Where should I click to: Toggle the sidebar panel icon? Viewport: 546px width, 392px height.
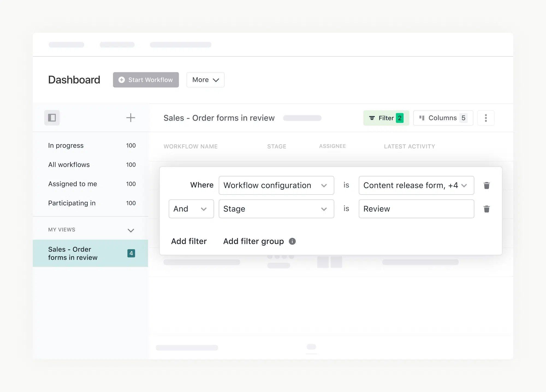click(x=52, y=118)
